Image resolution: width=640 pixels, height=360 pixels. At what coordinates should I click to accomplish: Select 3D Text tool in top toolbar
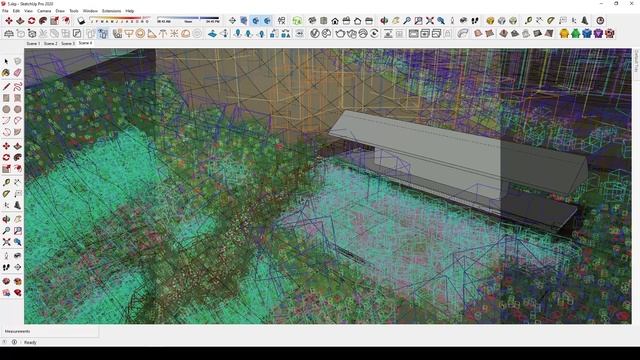585,21
